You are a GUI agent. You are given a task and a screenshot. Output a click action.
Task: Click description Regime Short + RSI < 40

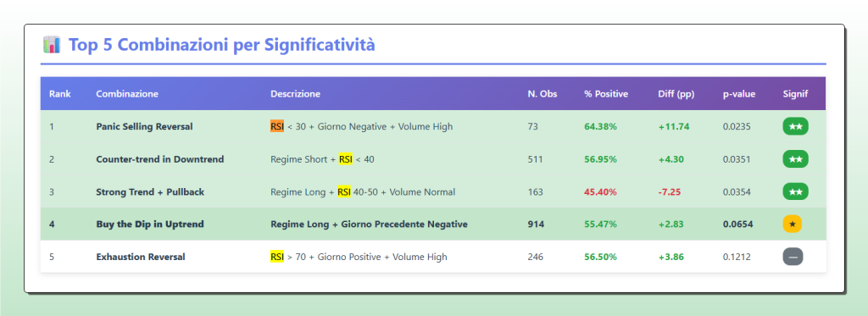[x=322, y=159]
